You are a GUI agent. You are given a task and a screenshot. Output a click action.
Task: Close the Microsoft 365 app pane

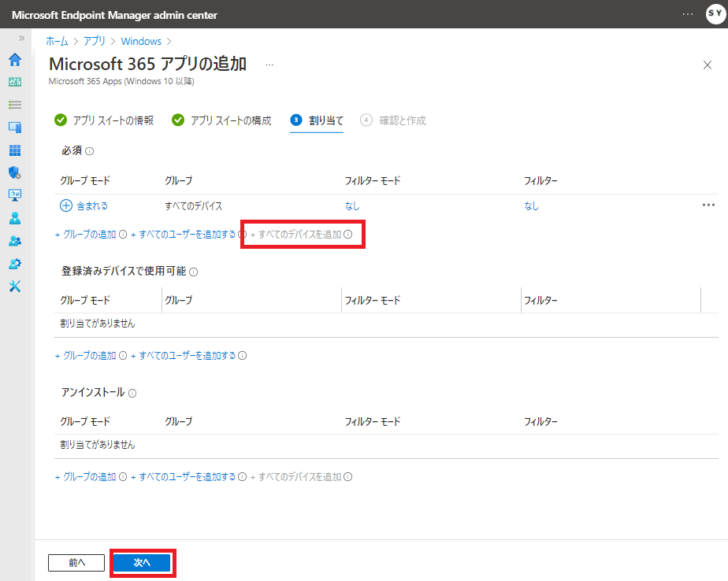tap(707, 65)
